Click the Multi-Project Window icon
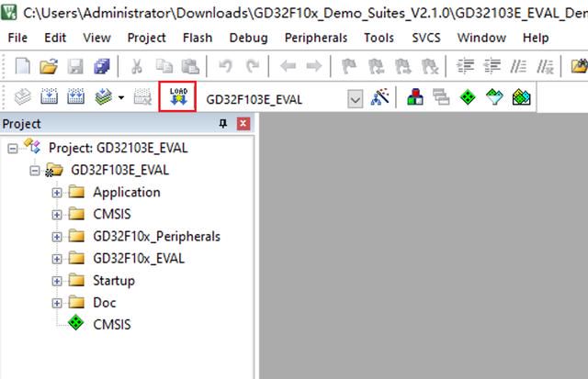The height and width of the screenshot is (379, 588). point(441,97)
